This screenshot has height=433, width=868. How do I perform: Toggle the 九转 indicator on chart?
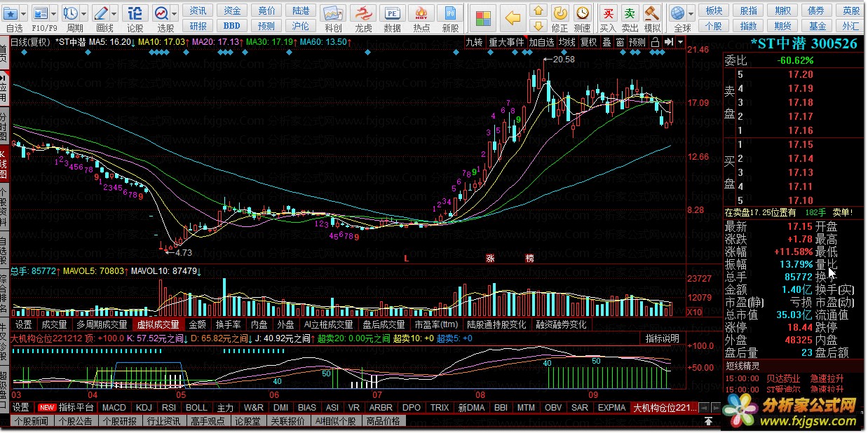[x=475, y=42]
